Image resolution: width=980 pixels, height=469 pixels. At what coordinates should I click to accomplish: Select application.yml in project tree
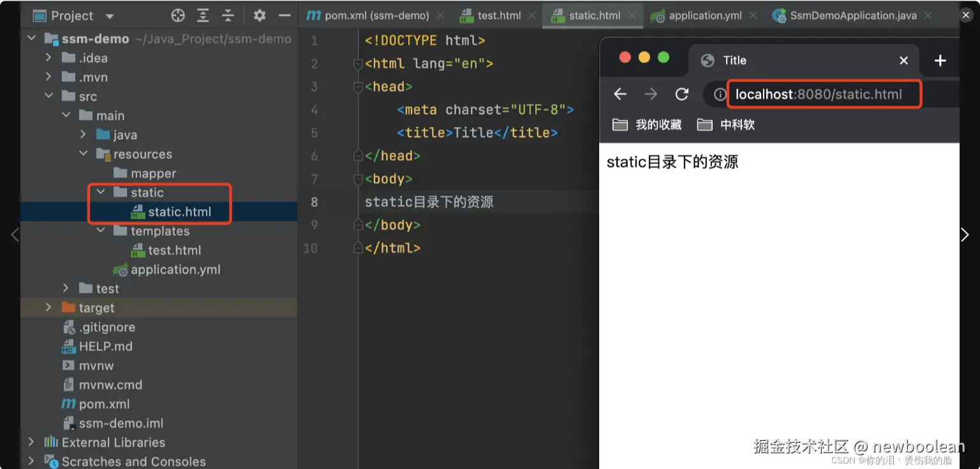click(167, 269)
